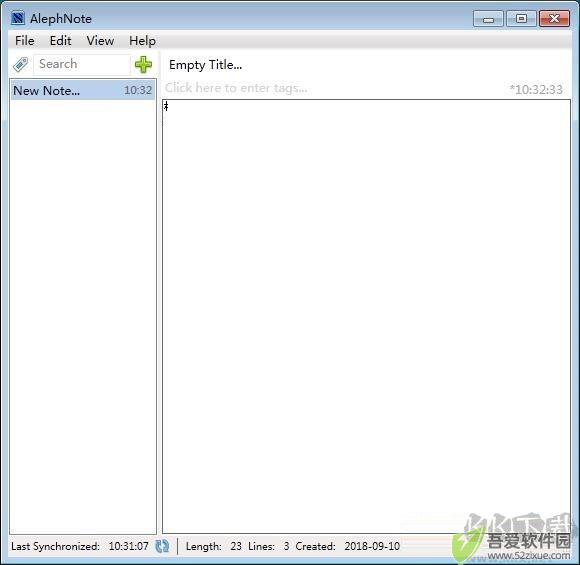Maximize the AlephNote window
Screen dimensions: 580x565
521,19
